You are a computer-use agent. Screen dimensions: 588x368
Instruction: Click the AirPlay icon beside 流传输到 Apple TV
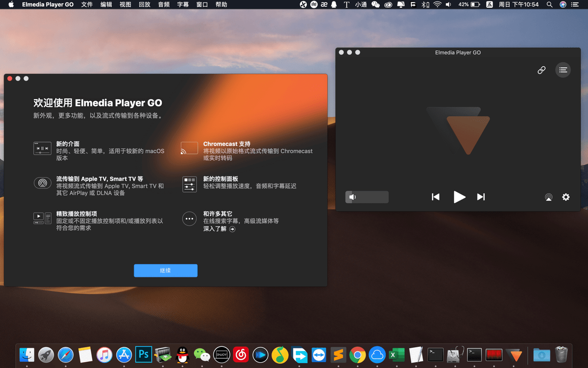point(43,183)
